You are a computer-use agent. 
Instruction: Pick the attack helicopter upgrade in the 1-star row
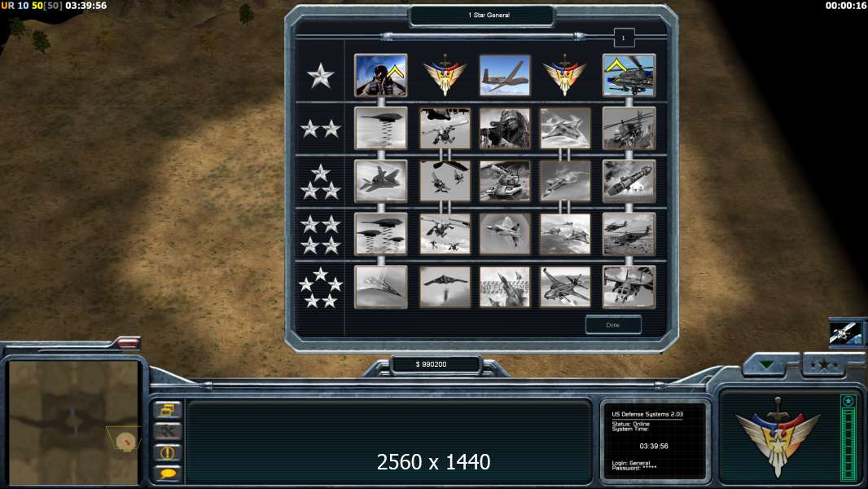click(x=629, y=75)
